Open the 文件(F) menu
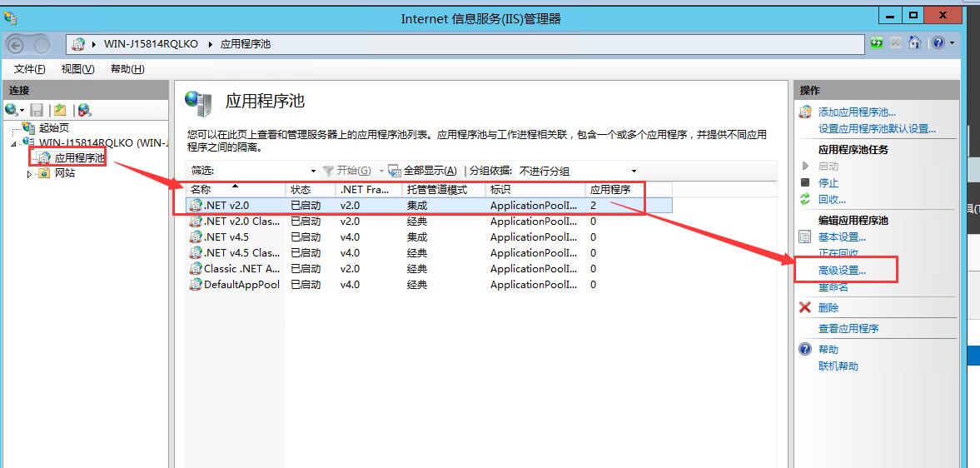Screen dimensions: 980x468 (x=29, y=69)
